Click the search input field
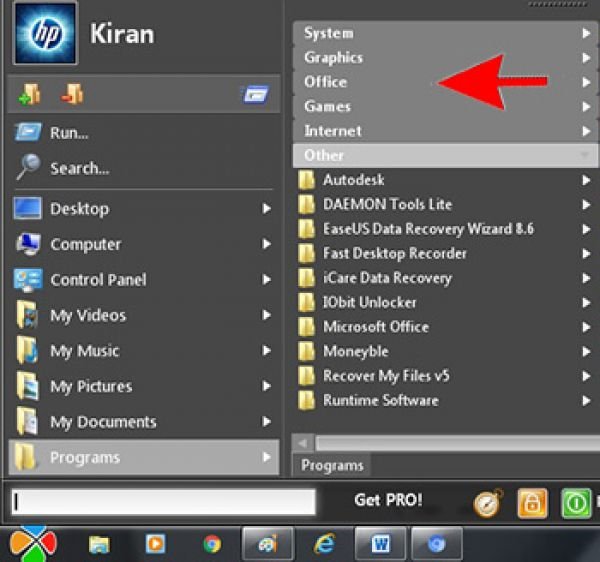 pos(163,502)
